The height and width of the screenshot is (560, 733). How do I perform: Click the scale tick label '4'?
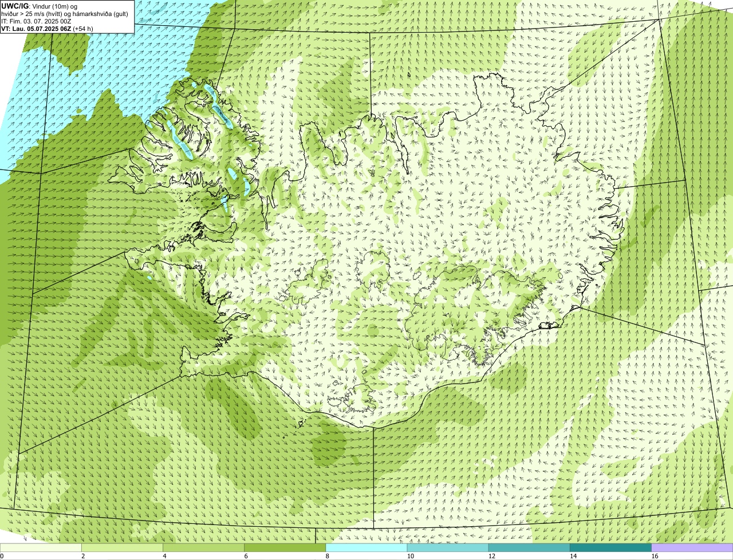click(164, 556)
